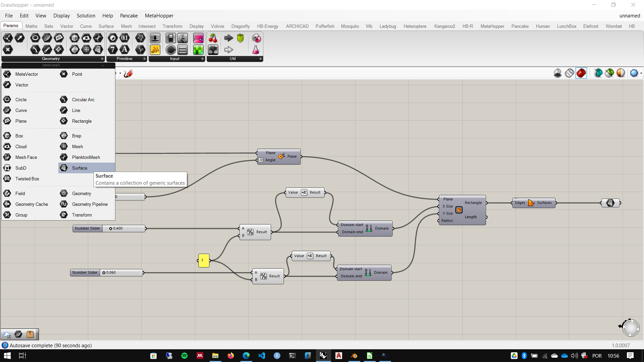Screen dimensions: 644x362
Task: Expand the Geometry group panel
Action: (x=102, y=59)
